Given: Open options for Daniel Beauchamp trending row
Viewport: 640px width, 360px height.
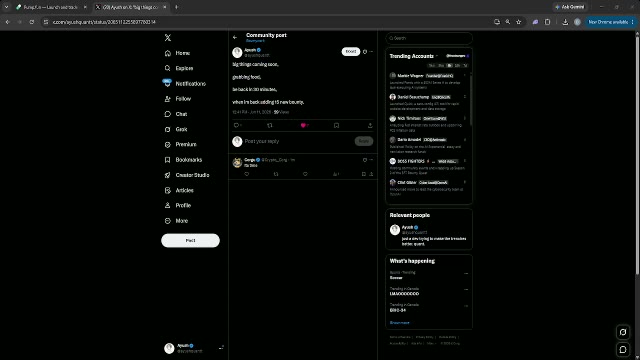Looking at the screenshot, I should (x=464, y=97).
